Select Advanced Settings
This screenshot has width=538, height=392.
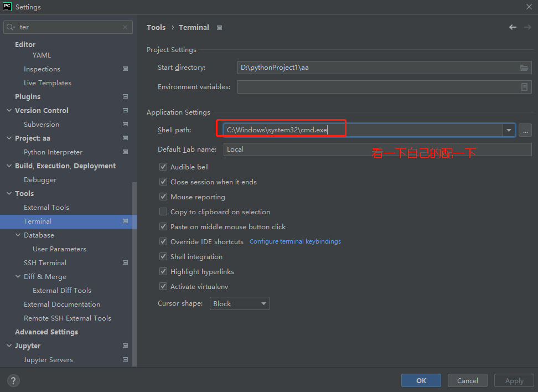(46, 332)
